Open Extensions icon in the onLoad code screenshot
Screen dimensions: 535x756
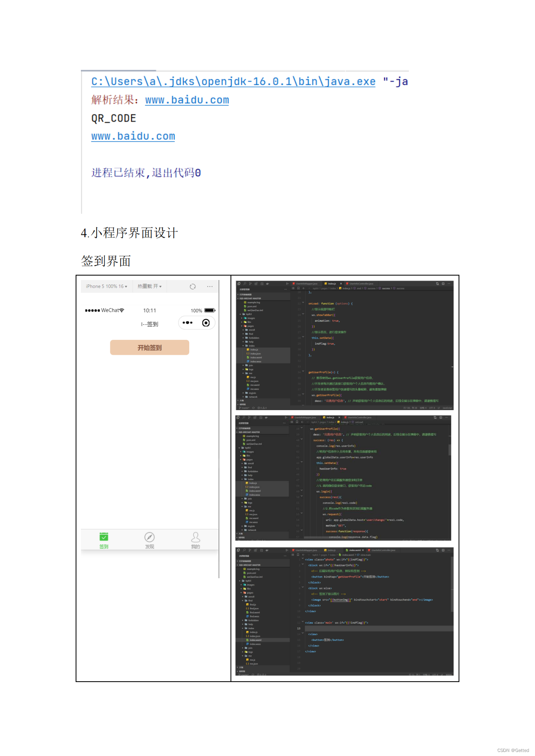click(256, 284)
